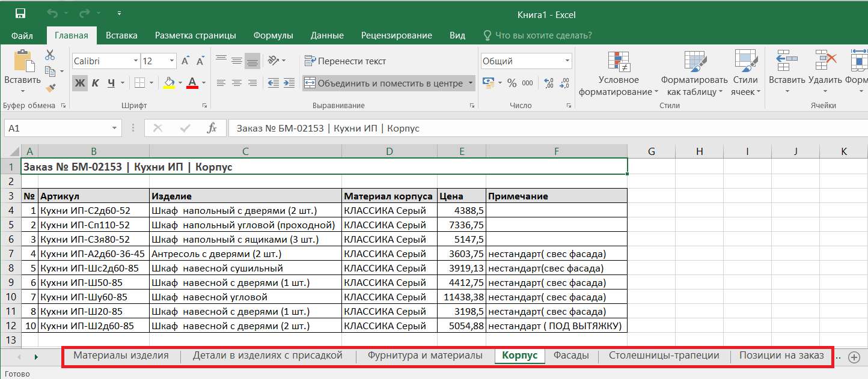The width and height of the screenshot is (868, 379).
Task: Switch to the Фасады sheet tab
Action: tap(571, 356)
